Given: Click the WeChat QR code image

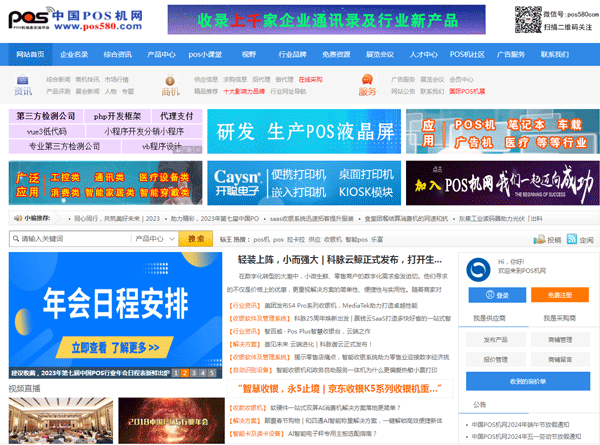Looking at the screenshot, I should 528,20.
